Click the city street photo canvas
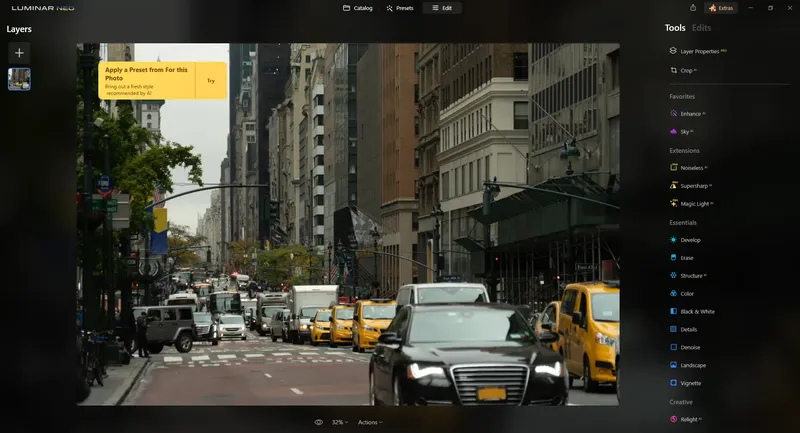Screen dimensions: 800x433 click(x=348, y=224)
